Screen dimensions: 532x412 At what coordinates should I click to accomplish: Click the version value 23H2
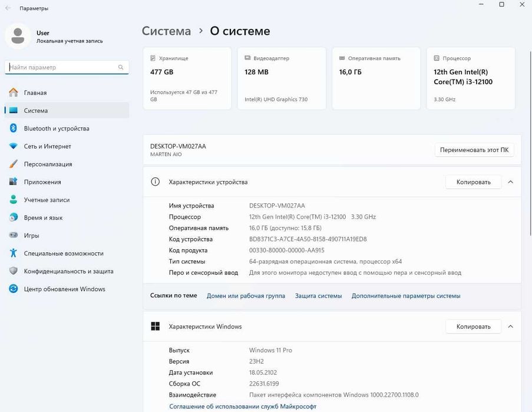tap(256, 361)
